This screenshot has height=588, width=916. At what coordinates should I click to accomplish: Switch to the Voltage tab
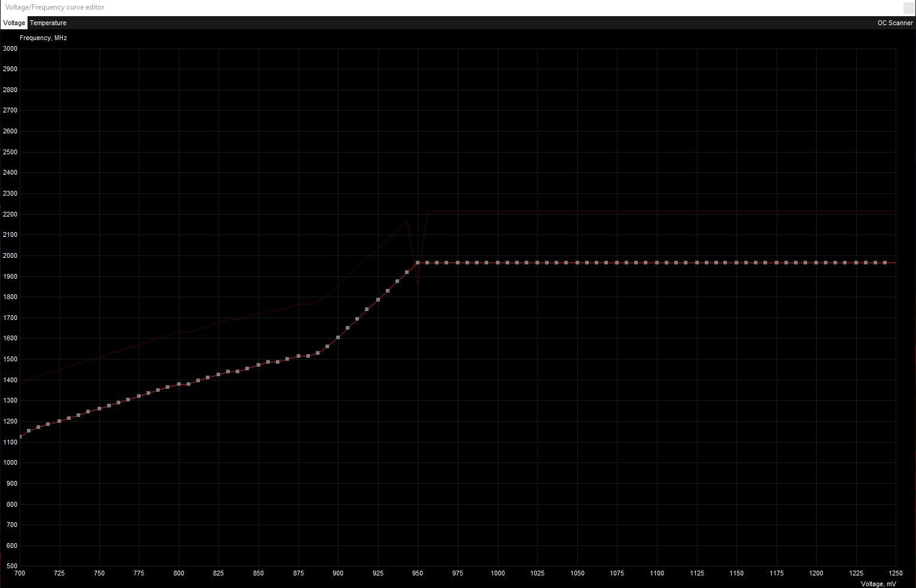click(x=14, y=23)
